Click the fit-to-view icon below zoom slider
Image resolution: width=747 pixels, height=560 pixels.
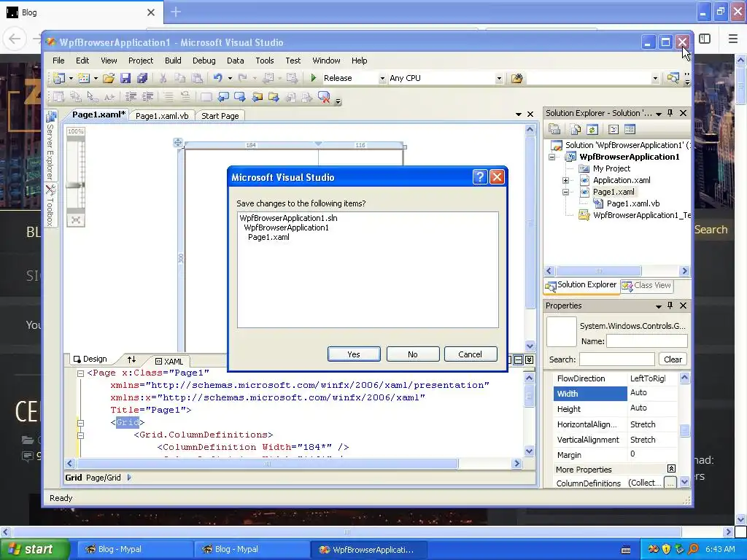[76, 220]
